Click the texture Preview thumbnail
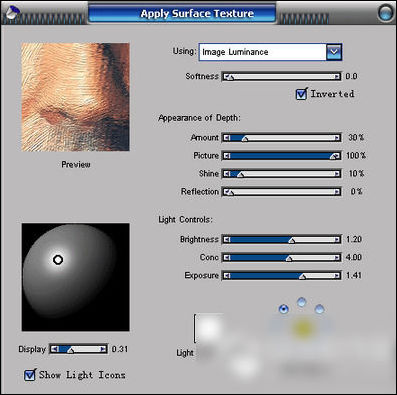 click(x=75, y=97)
